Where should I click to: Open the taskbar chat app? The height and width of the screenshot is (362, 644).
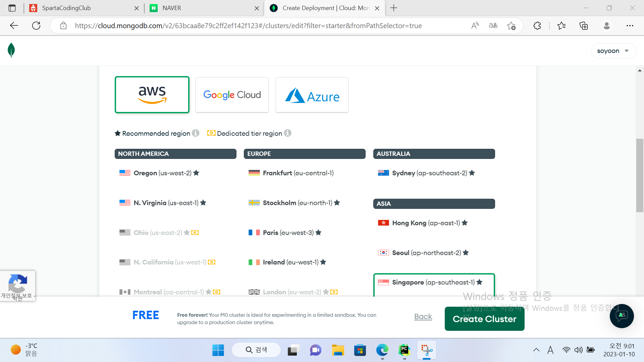click(315, 350)
